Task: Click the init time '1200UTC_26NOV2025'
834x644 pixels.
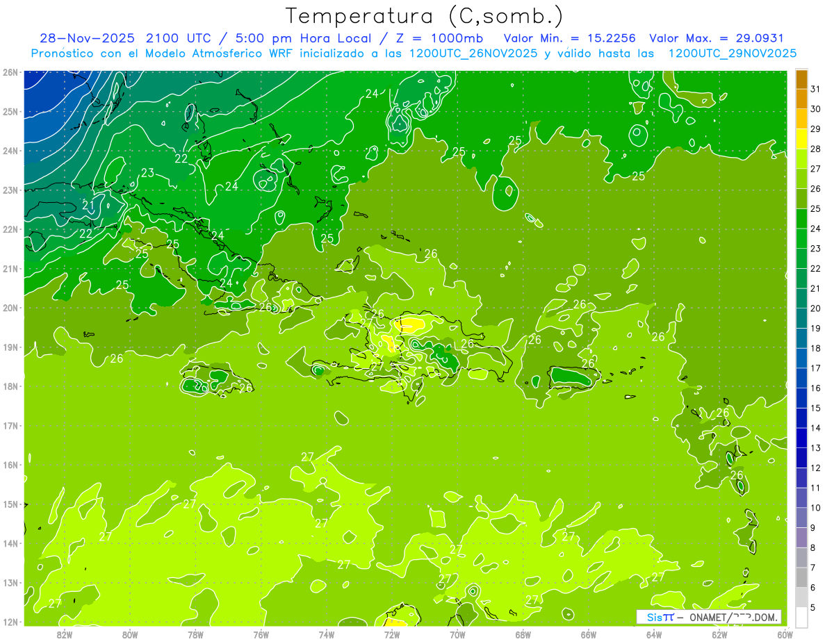Action: (473, 53)
